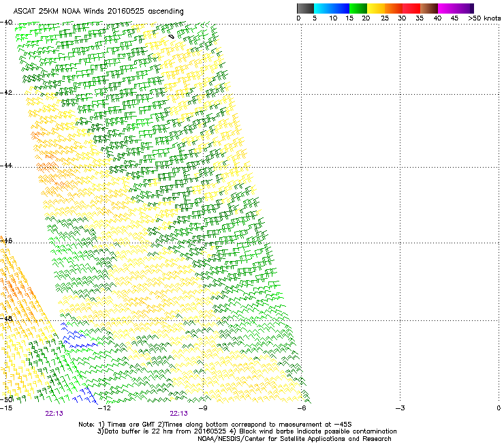The image size is (504, 443).
Task: Click the magenta-purple 40-50 knots color segment
Action: coord(456,8)
